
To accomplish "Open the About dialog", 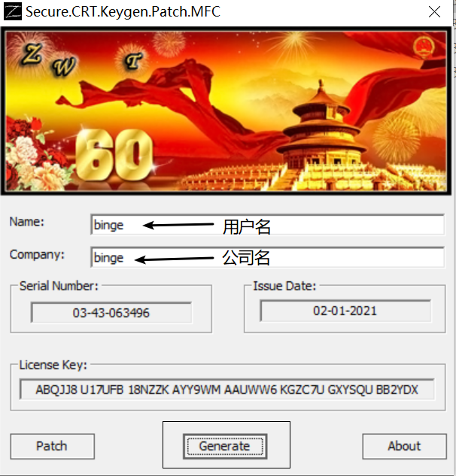I will click(404, 446).
